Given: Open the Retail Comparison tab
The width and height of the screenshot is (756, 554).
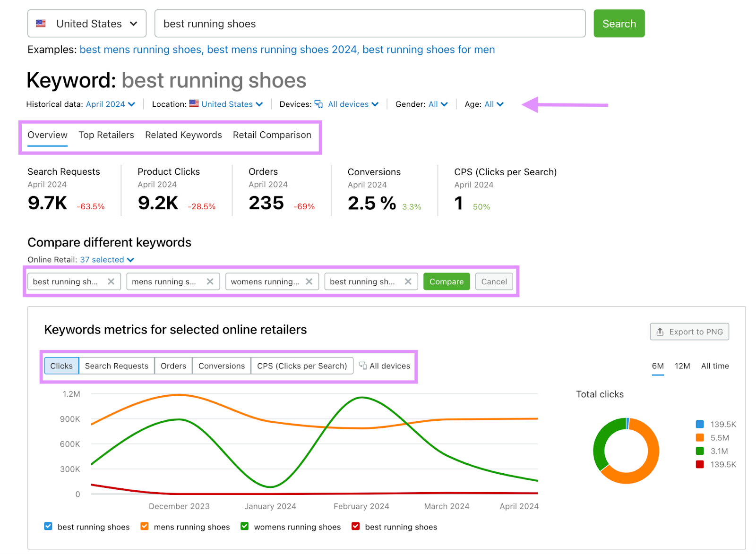Looking at the screenshot, I should click(272, 135).
